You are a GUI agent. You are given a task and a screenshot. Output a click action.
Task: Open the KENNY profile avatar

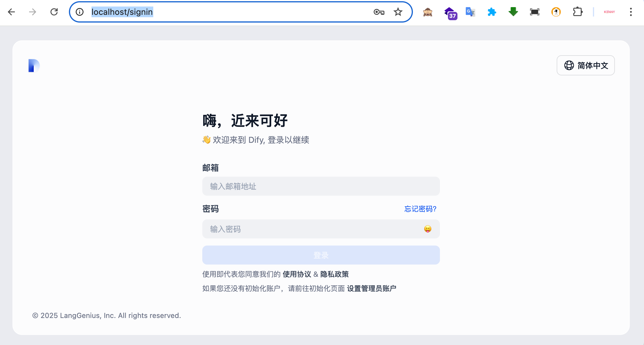[x=610, y=12]
